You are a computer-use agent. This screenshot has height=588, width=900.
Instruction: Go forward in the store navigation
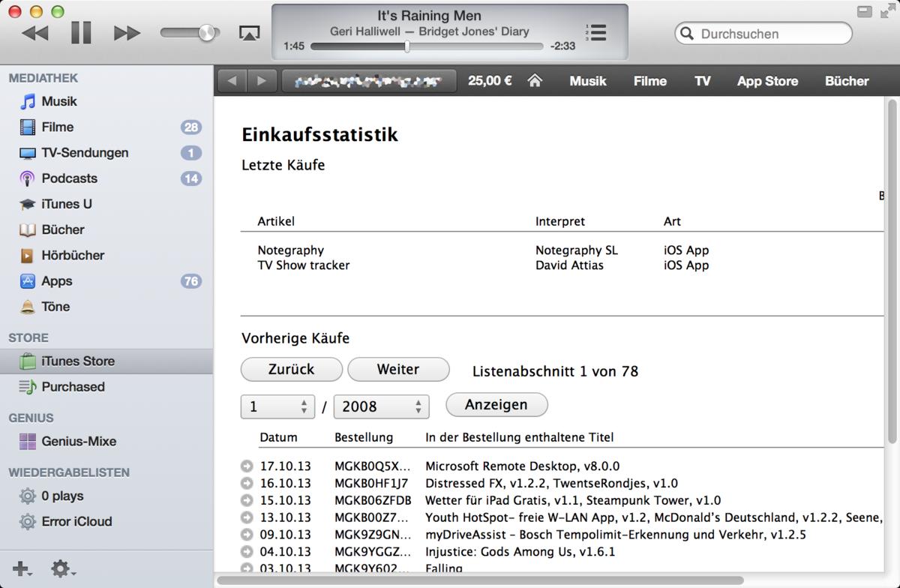coord(261,81)
